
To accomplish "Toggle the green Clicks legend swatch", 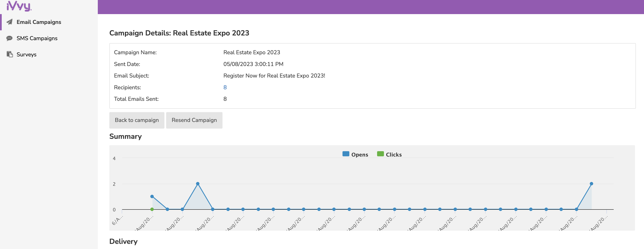I will (x=380, y=154).
